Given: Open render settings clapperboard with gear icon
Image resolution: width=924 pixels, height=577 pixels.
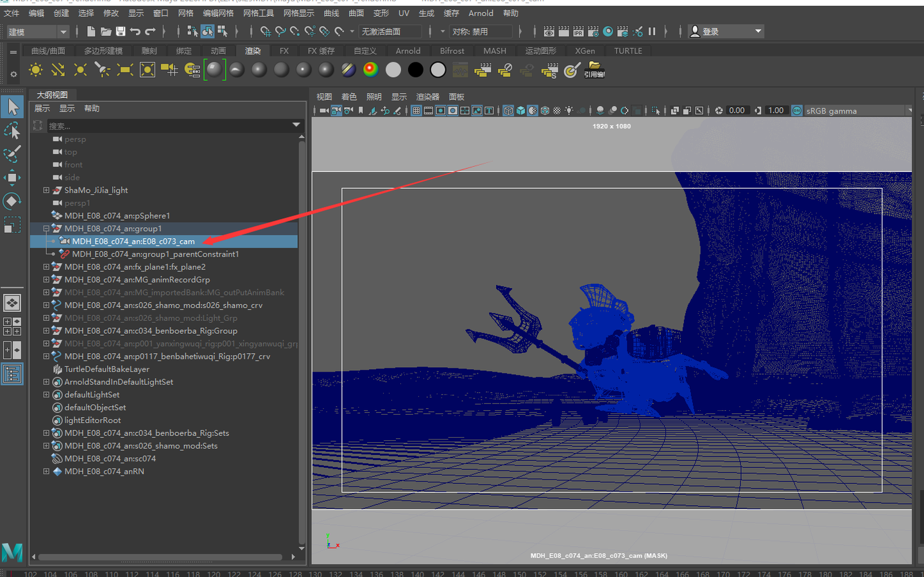Looking at the screenshot, I should click(593, 31).
